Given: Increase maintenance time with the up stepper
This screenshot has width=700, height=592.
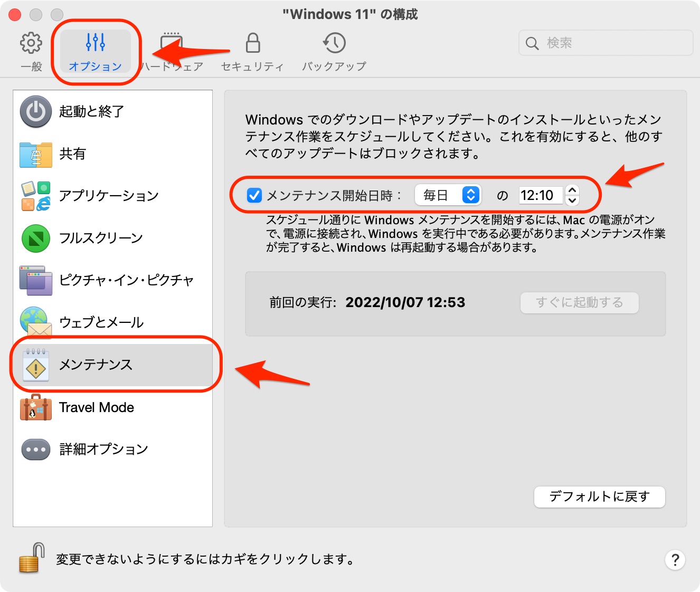Looking at the screenshot, I should (572, 190).
